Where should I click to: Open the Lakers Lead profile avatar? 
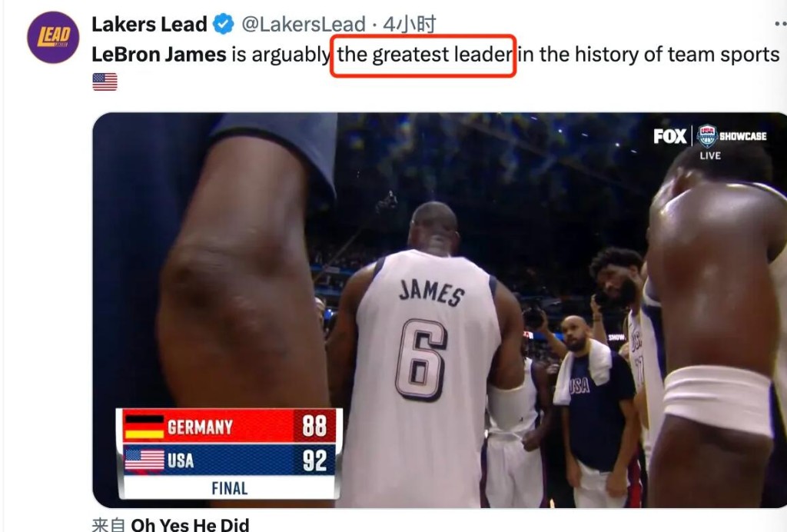coord(53,38)
